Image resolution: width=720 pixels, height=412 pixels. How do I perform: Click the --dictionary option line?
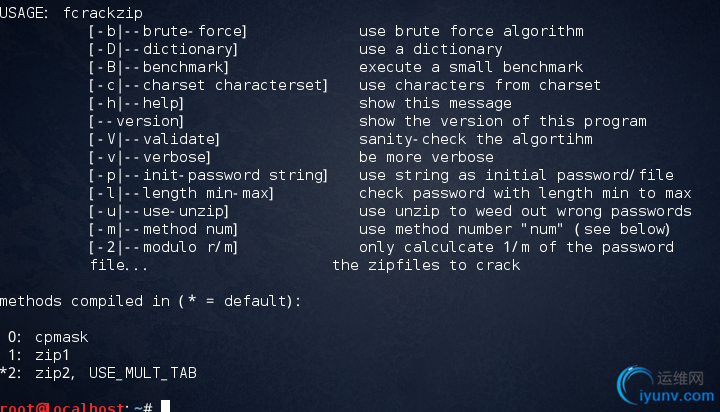coord(163,49)
